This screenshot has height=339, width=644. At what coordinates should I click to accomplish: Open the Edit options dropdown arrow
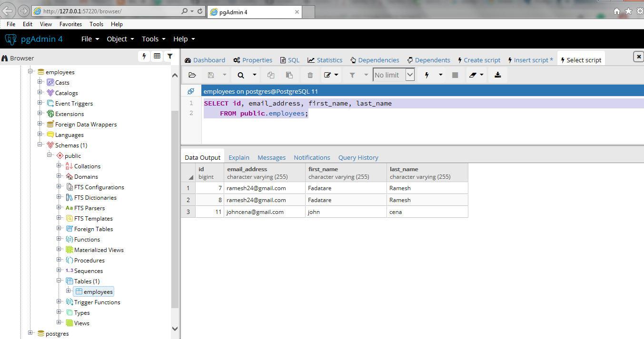pyautogui.click(x=337, y=75)
